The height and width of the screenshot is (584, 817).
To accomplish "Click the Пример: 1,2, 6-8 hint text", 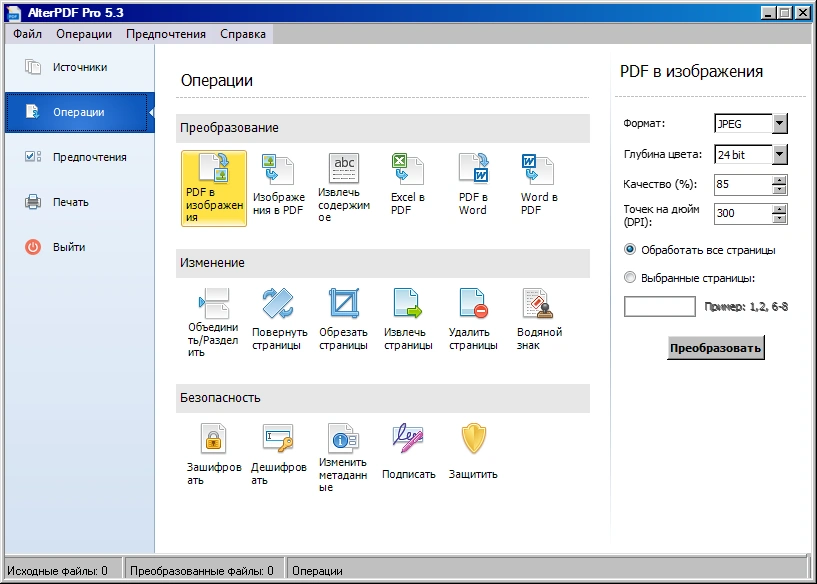I will tap(746, 307).
